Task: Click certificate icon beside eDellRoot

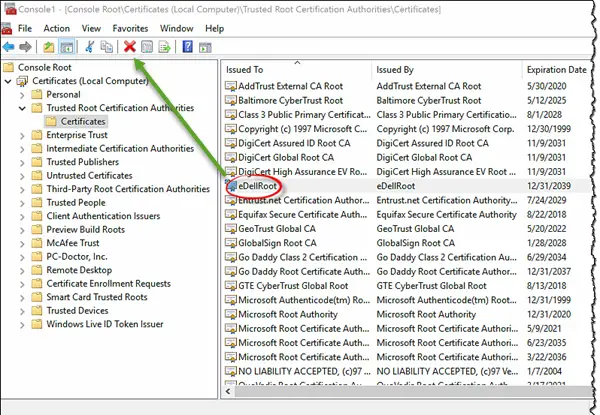Action: (231, 186)
